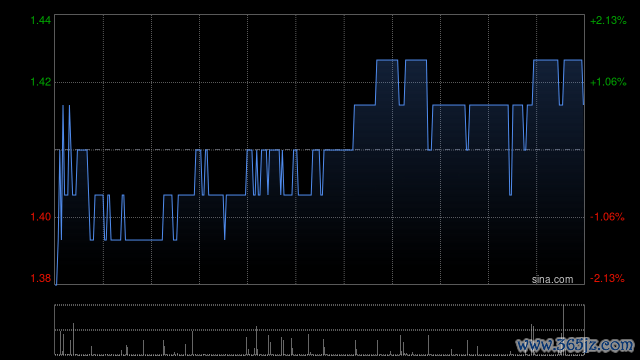
Task: Open the sina.com watermark link
Action: pyautogui.click(x=552, y=280)
